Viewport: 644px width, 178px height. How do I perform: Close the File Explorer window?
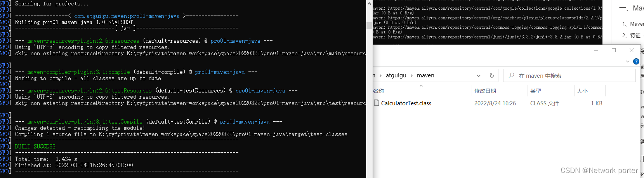632,50
